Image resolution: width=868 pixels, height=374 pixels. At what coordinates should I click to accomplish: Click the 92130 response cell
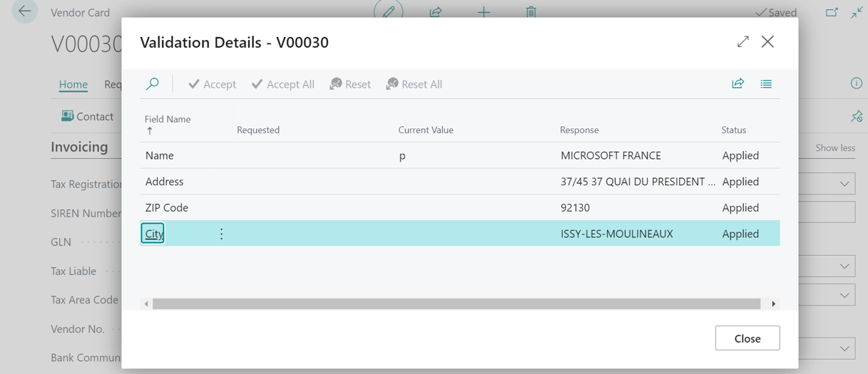[x=575, y=207]
